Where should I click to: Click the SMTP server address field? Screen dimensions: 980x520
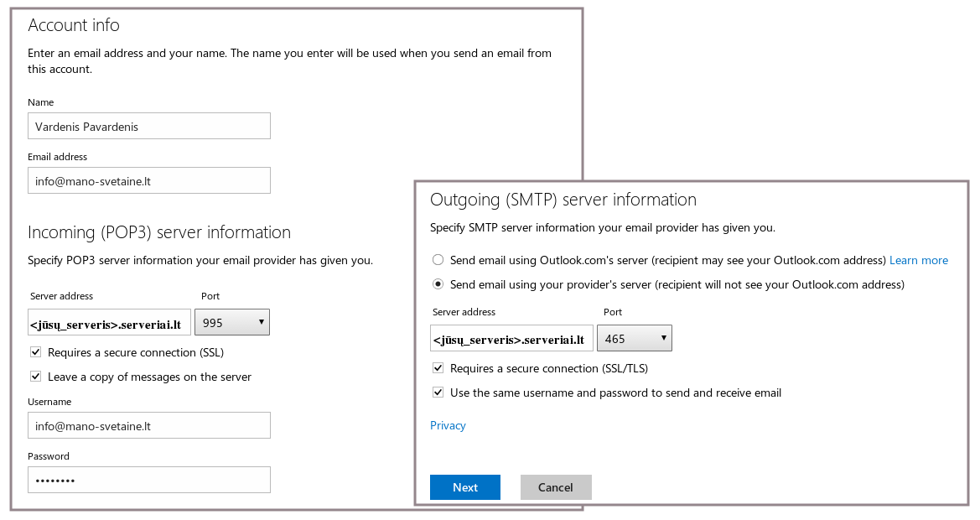[x=511, y=339]
